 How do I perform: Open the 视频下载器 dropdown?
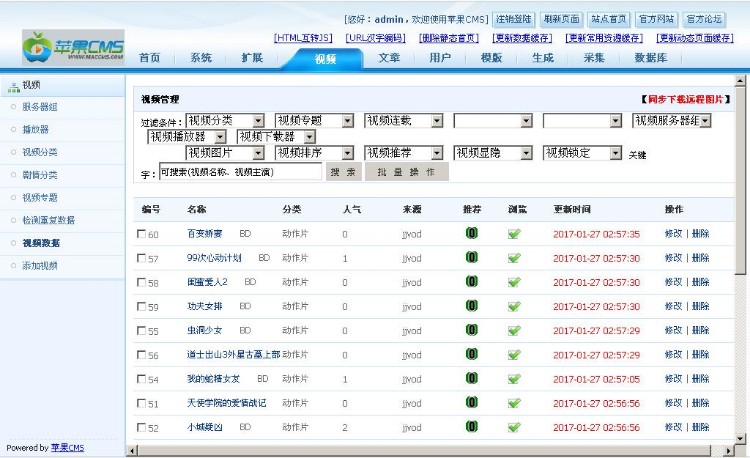click(x=276, y=137)
